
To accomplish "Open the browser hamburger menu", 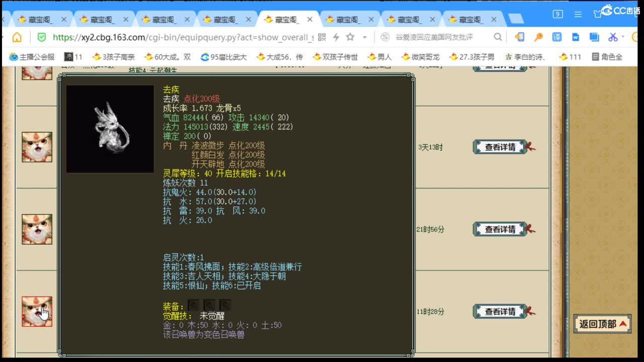I will (578, 14).
